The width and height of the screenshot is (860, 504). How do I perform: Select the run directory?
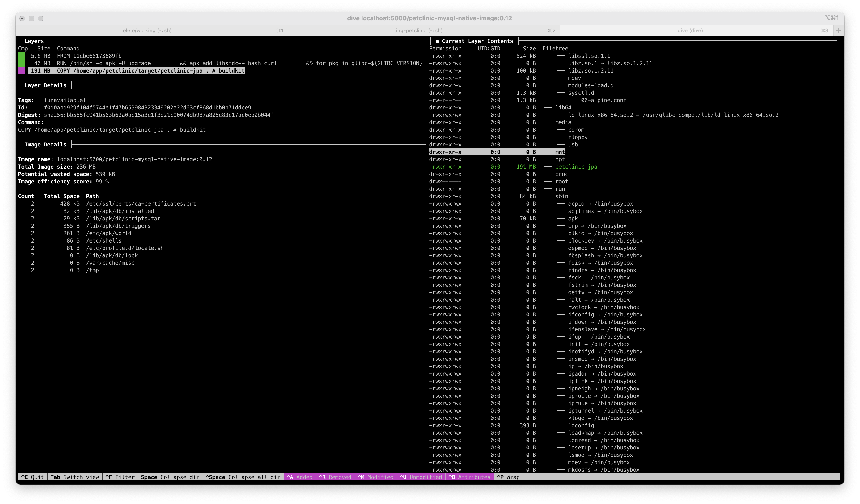point(560,189)
